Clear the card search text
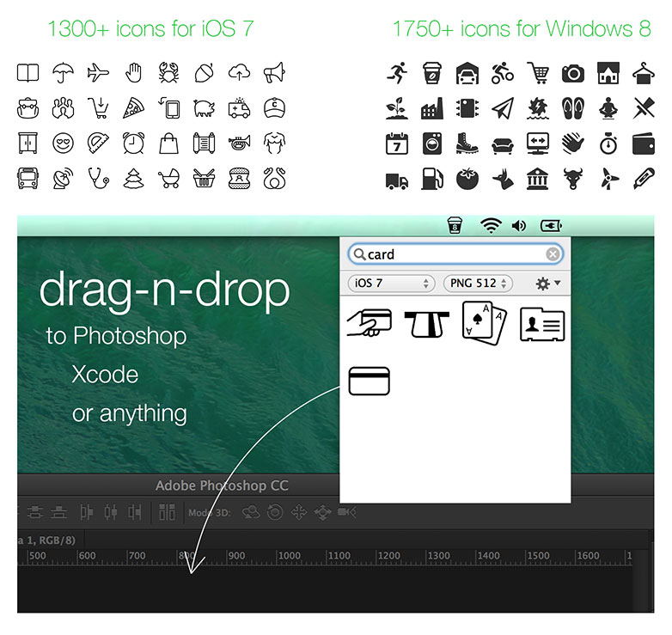The image size is (672, 635). [x=553, y=254]
